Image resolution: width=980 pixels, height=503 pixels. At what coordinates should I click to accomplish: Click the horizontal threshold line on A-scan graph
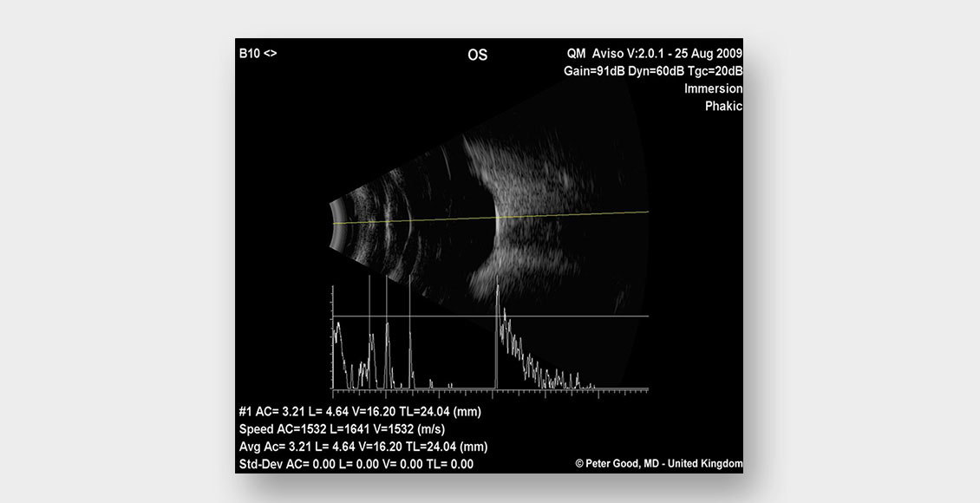click(491, 317)
